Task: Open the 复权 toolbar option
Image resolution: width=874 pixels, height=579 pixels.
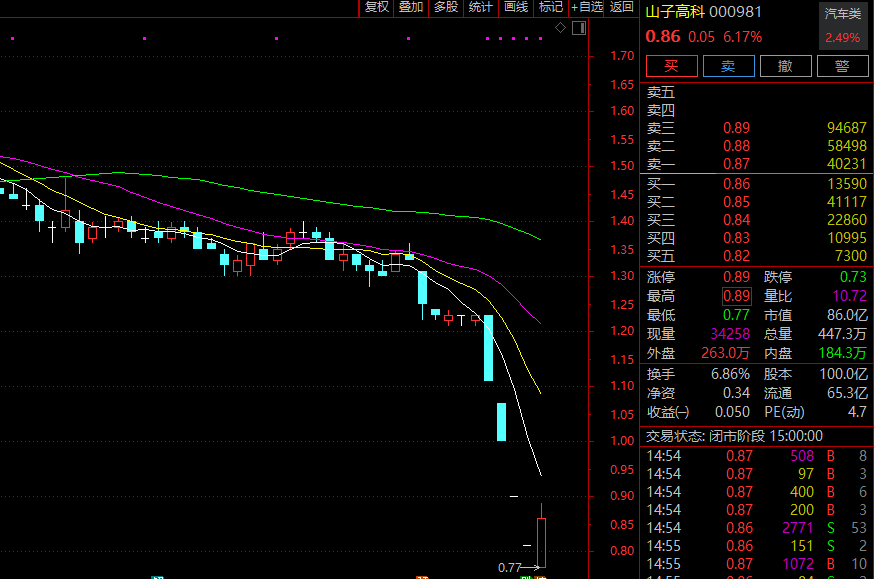Action: pos(376,7)
